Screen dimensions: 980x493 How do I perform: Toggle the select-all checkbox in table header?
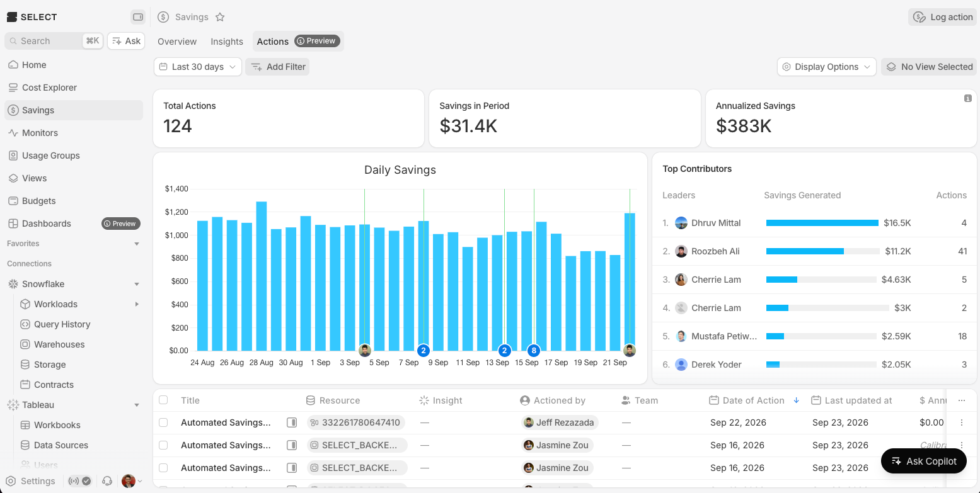tap(164, 400)
